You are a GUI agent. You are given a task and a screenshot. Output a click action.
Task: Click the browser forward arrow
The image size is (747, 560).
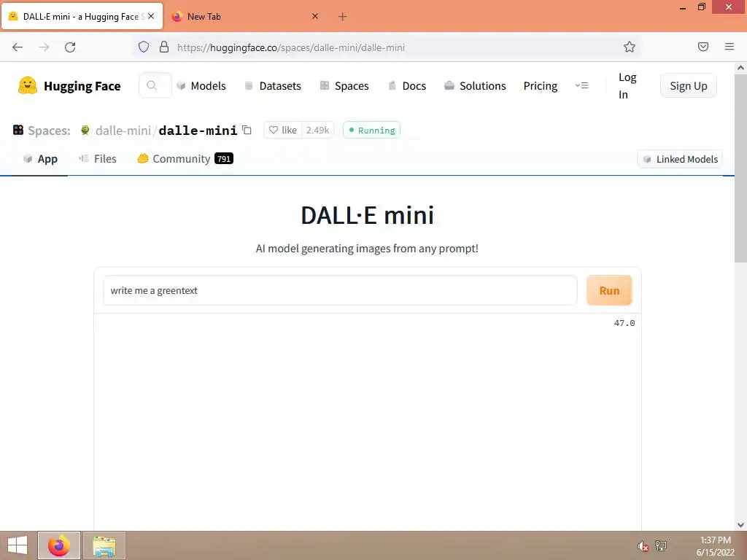click(x=44, y=47)
